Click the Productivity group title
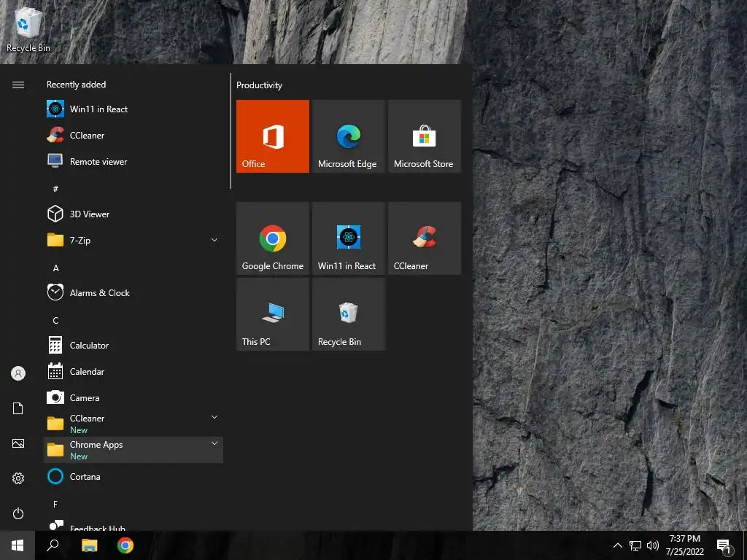 coord(259,85)
